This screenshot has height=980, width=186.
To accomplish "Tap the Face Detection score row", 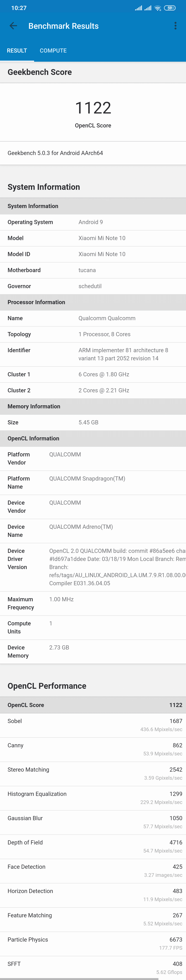I will tap(93, 871).
